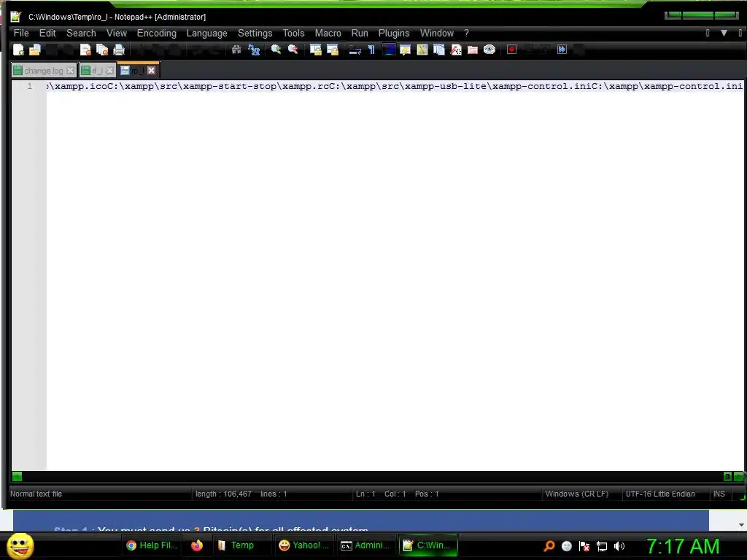
Task: Open the Window menu
Action: pyautogui.click(x=437, y=34)
